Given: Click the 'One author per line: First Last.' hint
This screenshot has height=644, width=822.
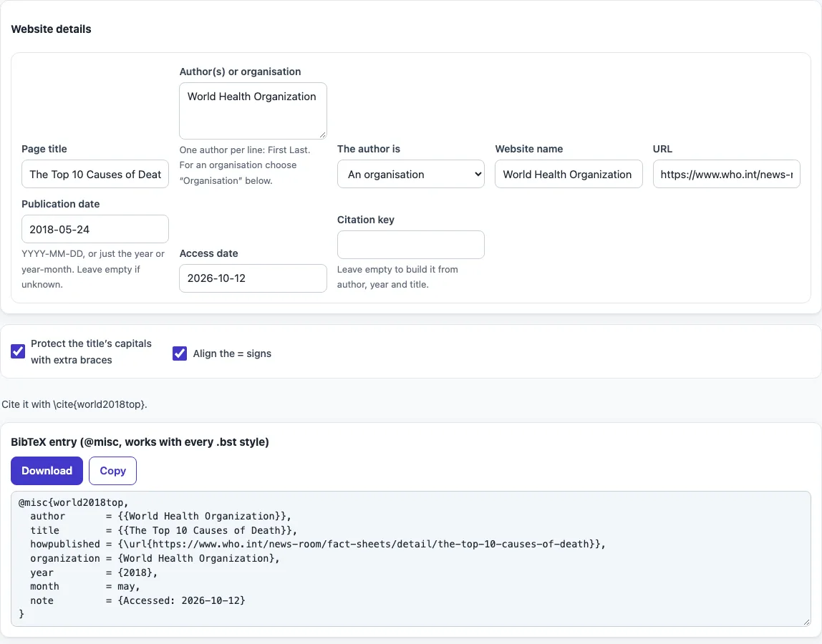Looking at the screenshot, I should [245, 150].
